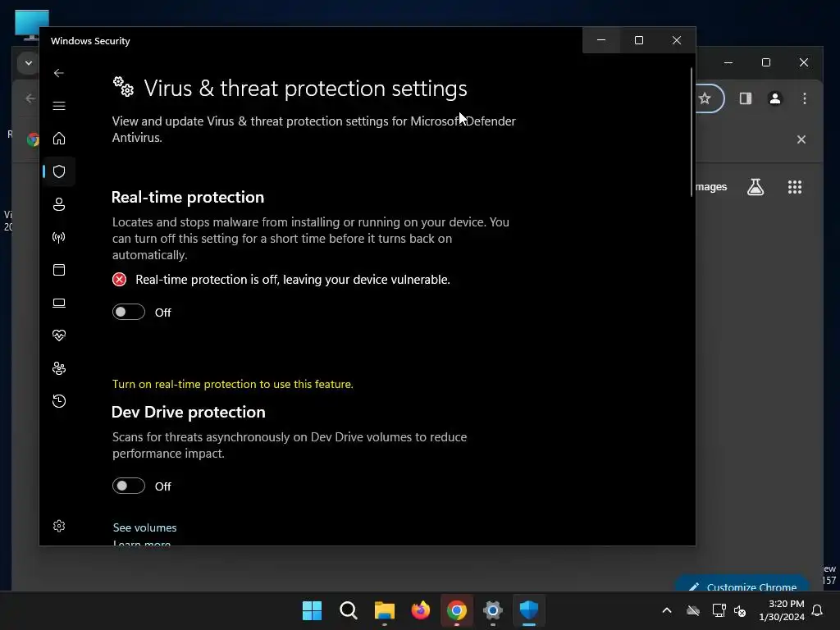Viewport: 840px width, 630px height.
Task: Open the See volumes link
Action: [x=144, y=527]
